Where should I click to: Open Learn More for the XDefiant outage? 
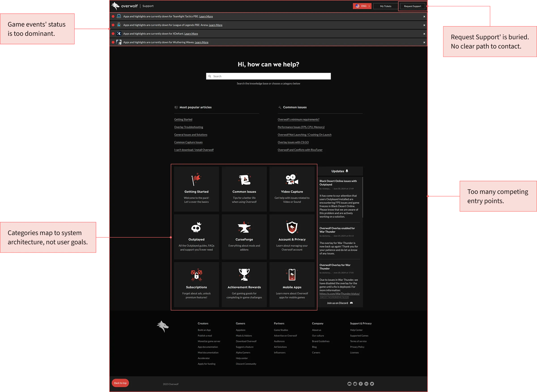(191, 34)
